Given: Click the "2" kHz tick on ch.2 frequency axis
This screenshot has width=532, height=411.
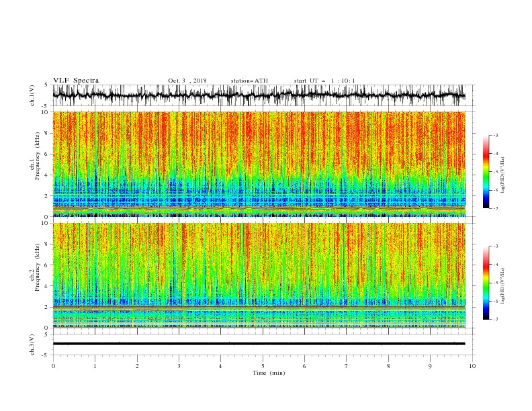Looking at the screenshot, I should [46, 307].
